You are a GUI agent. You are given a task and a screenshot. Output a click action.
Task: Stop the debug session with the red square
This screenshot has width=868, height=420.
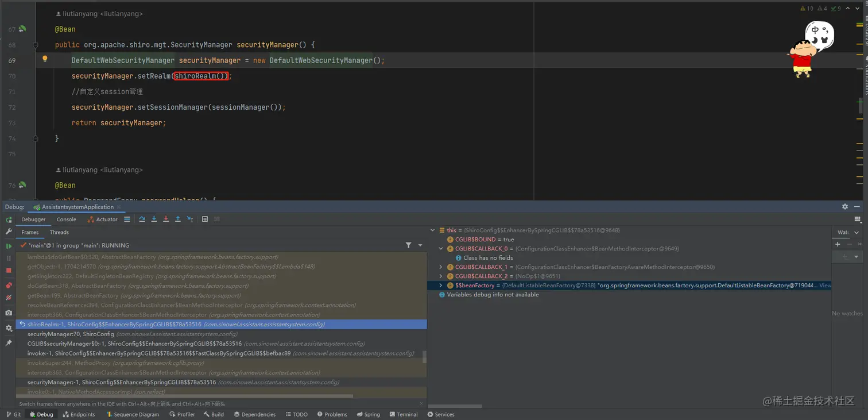pos(9,270)
